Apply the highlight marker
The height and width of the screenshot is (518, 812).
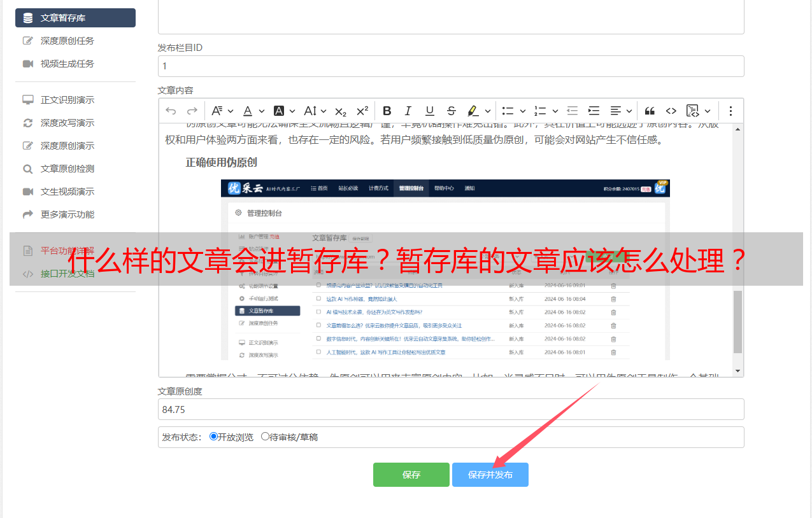pyautogui.click(x=473, y=111)
